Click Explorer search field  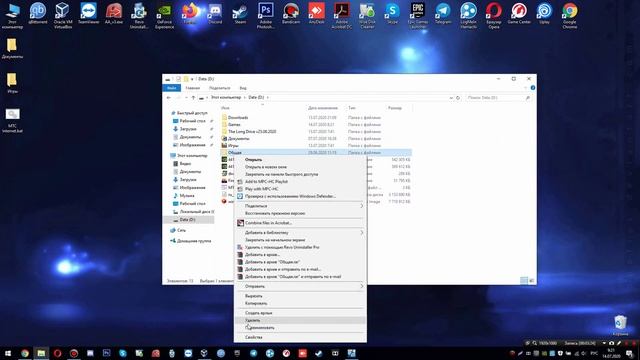point(499,98)
